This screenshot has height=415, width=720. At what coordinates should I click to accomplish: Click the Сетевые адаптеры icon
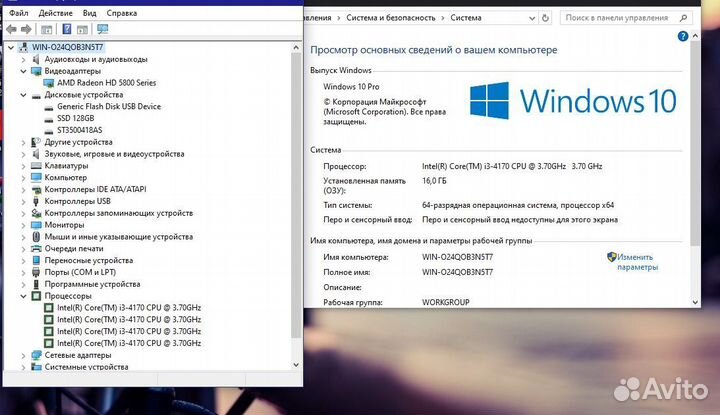(x=36, y=355)
